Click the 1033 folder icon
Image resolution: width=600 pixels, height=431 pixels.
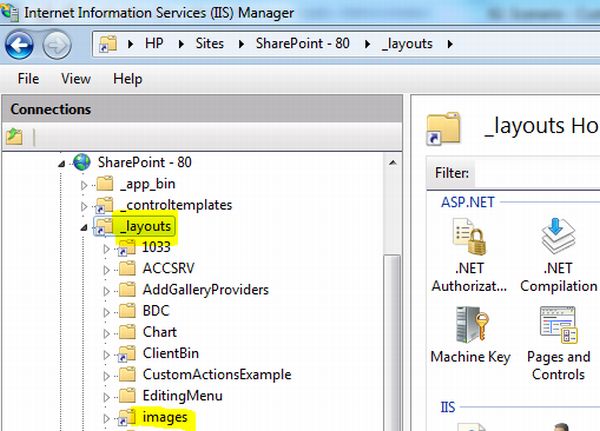127,248
